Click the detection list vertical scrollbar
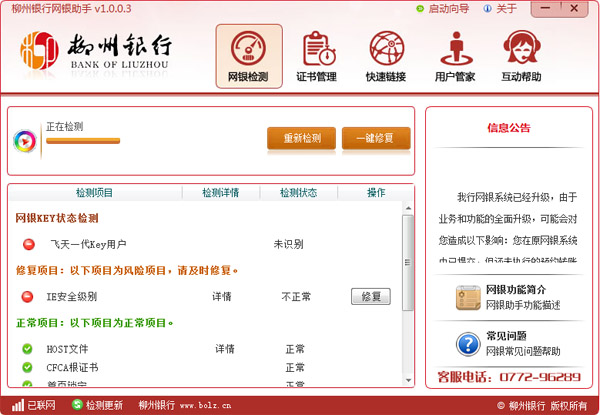This screenshot has height=415, width=600. pyautogui.click(x=407, y=260)
